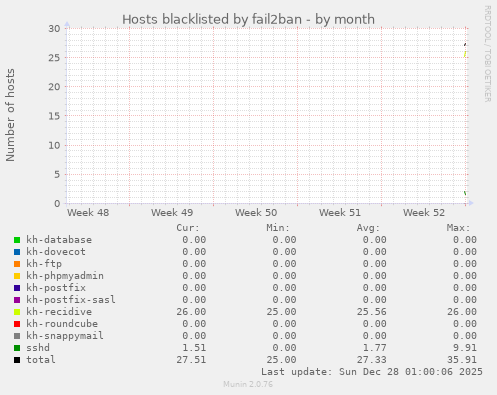Click the black total line segment on graph
The height and width of the screenshot is (395, 497).
pyautogui.click(x=465, y=44)
